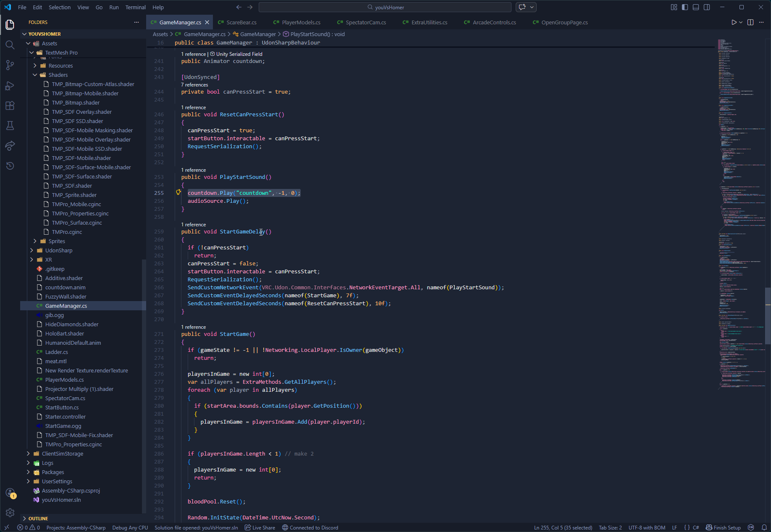Open the Manage gear in the activity bar

coord(10,512)
